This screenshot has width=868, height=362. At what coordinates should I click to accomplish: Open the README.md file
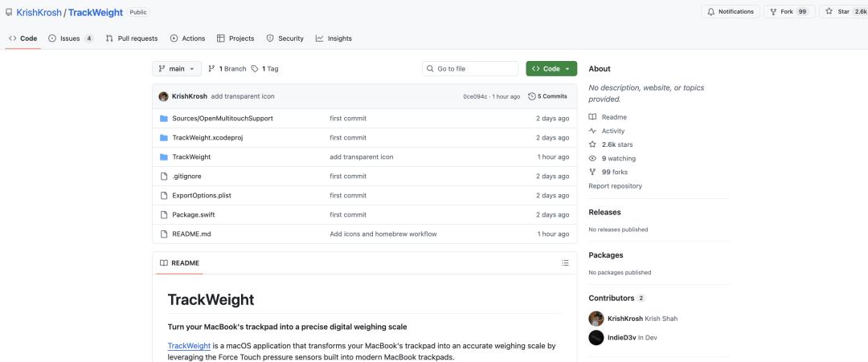click(191, 234)
